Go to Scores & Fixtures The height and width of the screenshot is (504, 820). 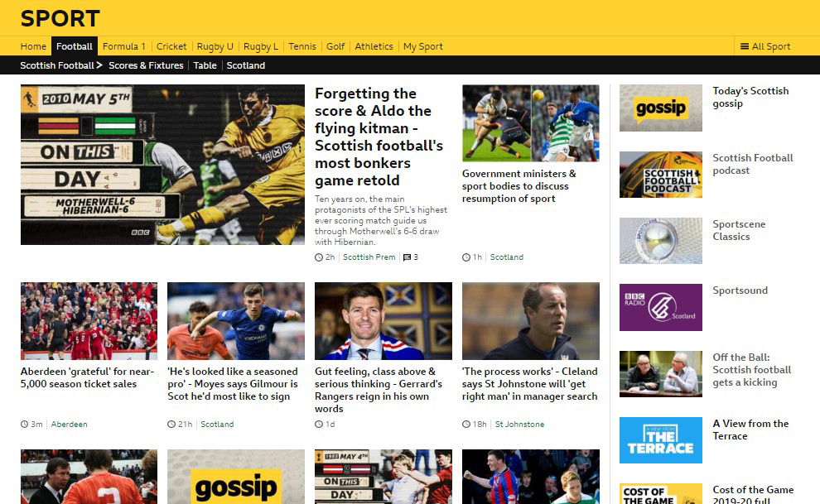pos(146,65)
